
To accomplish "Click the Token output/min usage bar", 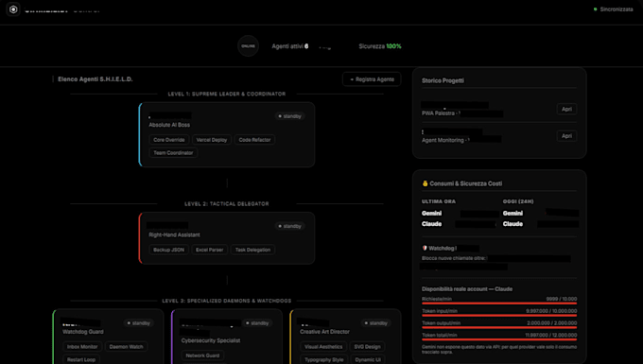I will [x=499, y=327].
